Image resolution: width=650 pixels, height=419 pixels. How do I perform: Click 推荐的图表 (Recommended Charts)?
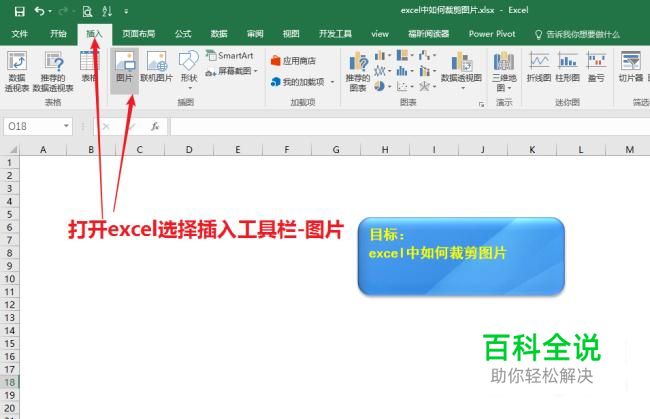358,71
